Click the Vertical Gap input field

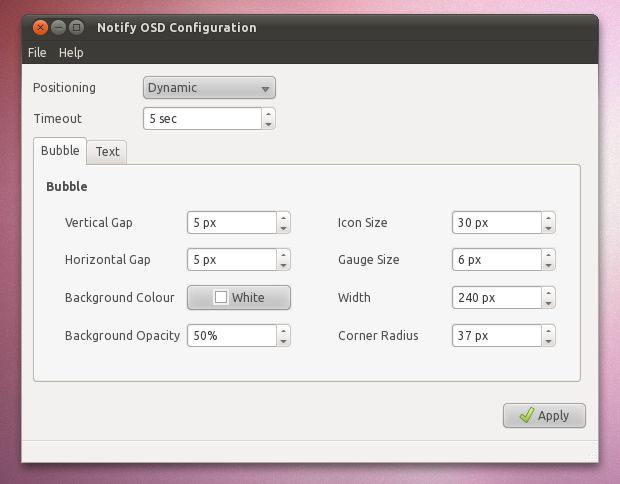232,223
